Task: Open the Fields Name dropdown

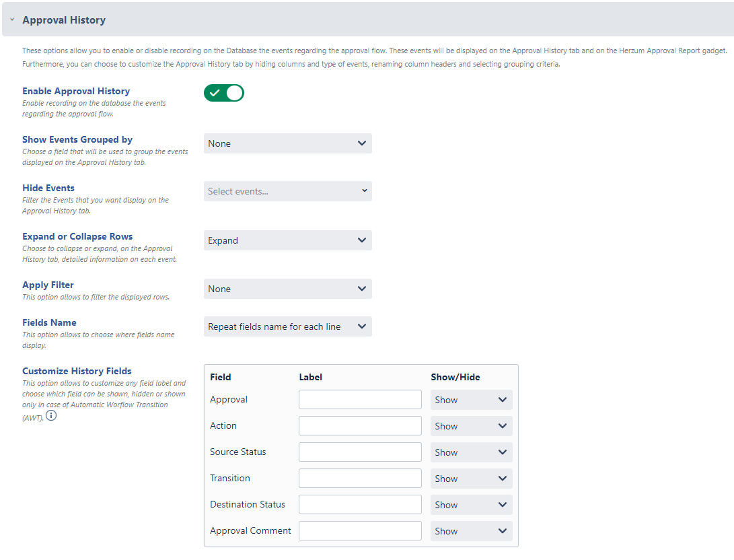Action: pyautogui.click(x=287, y=326)
